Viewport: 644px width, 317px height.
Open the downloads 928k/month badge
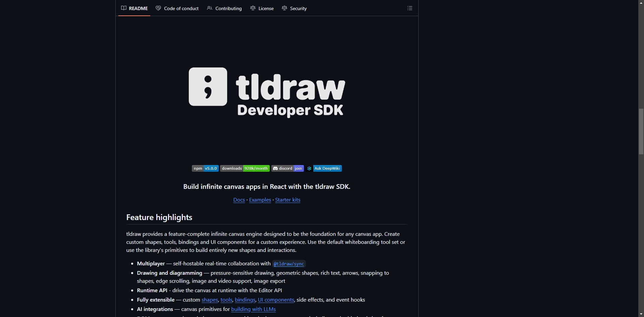pos(245,168)
